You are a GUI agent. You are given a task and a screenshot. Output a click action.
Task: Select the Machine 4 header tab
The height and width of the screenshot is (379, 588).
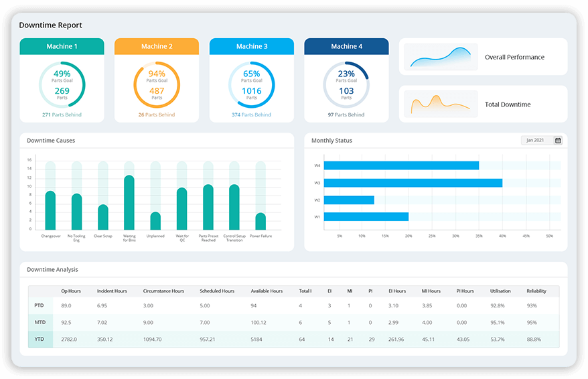(346, 46)
